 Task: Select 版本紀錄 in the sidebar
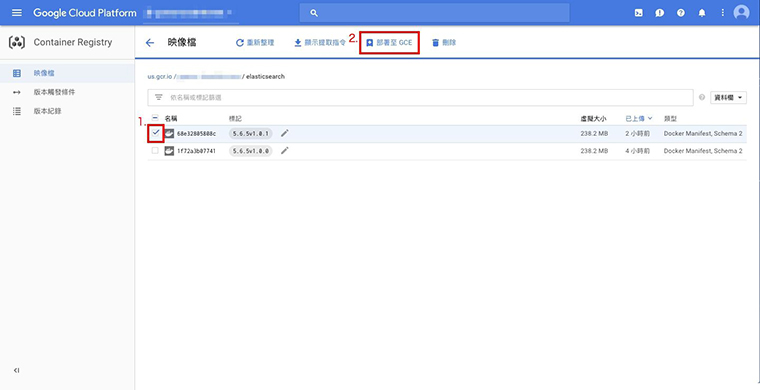click(67, 111)
